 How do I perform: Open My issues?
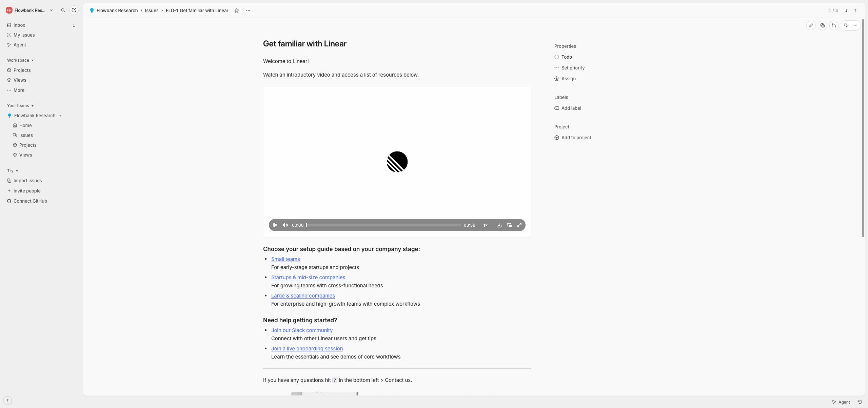(x=41, y=35)
